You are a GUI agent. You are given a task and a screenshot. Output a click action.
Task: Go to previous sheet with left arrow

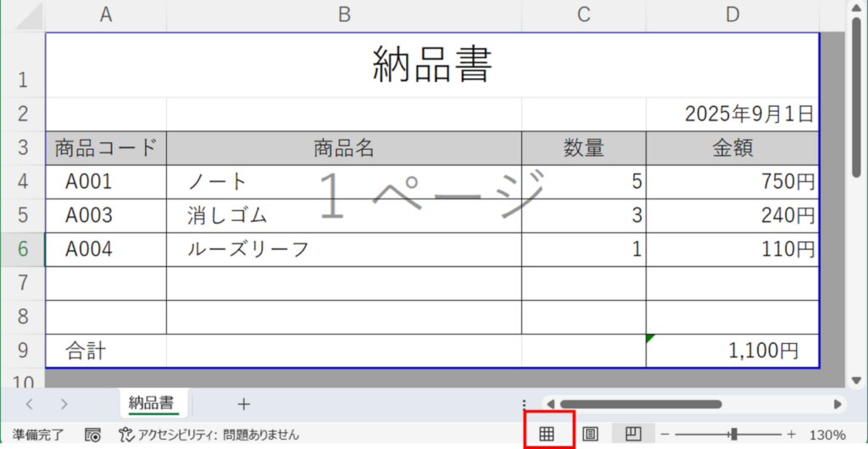click(30, 404)
